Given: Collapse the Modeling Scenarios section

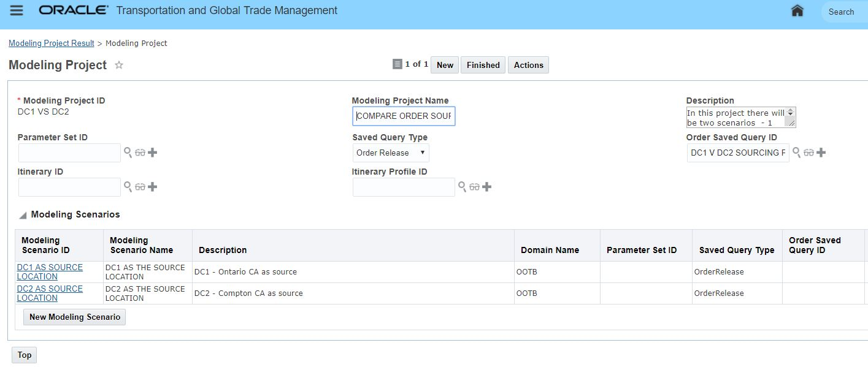Looking at the screenshot, I should (x=23, y=215).
